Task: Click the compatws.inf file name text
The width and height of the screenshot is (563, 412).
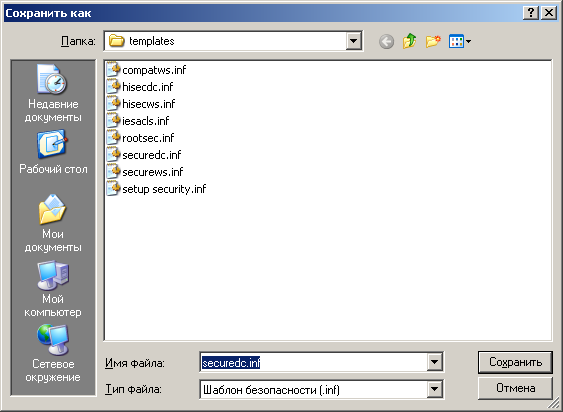Action: [154, 70]
